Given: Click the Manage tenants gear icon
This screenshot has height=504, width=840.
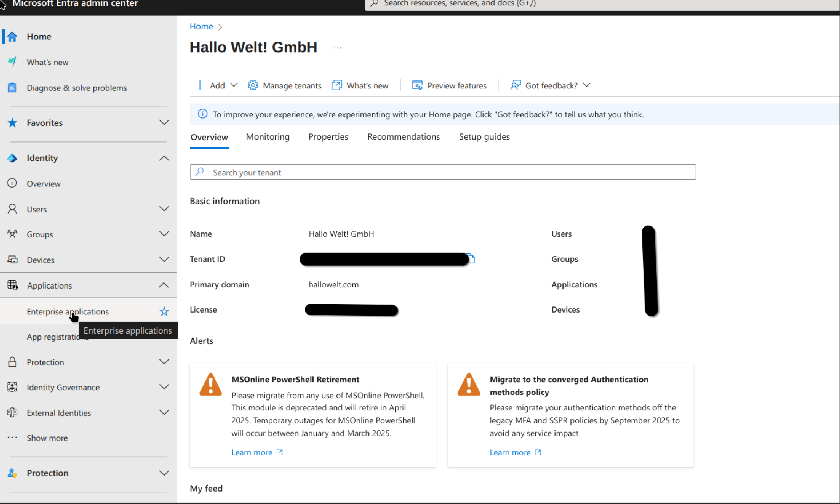Looking at the screenshot, I should (x=253, y=85).
